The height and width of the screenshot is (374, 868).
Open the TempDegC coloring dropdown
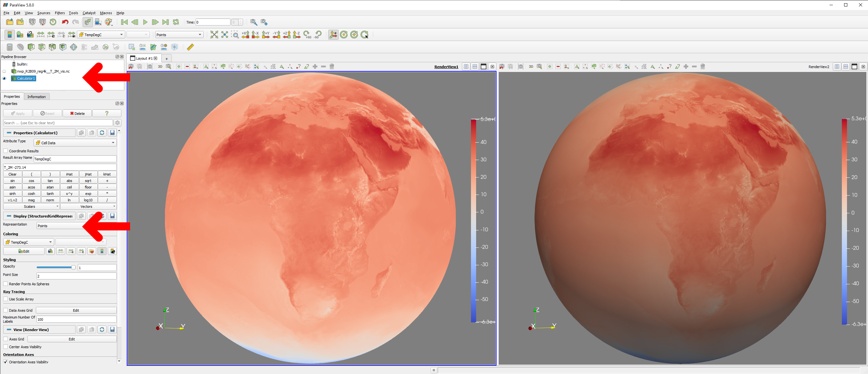point(28,242)
